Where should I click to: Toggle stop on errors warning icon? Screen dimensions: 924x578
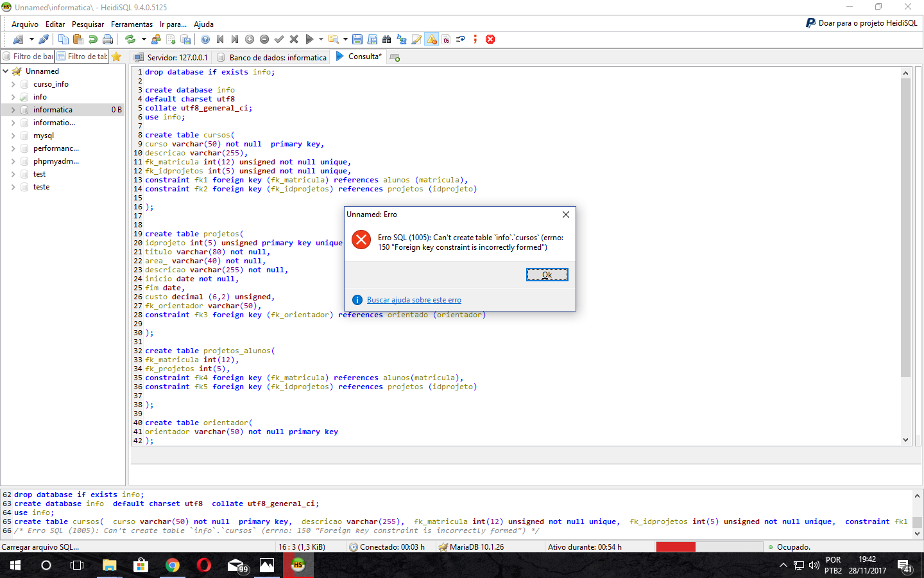pyautogui.click(x=432, y=39)
